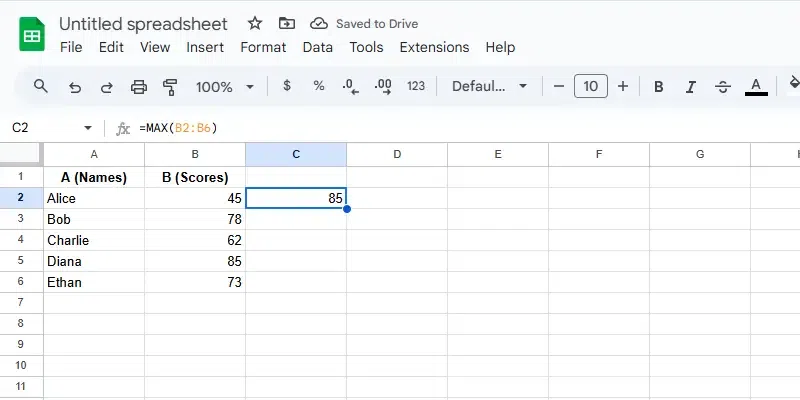800x400 pixels.
Task: Toggle strikethrough formatting
Action: [723, 87]
